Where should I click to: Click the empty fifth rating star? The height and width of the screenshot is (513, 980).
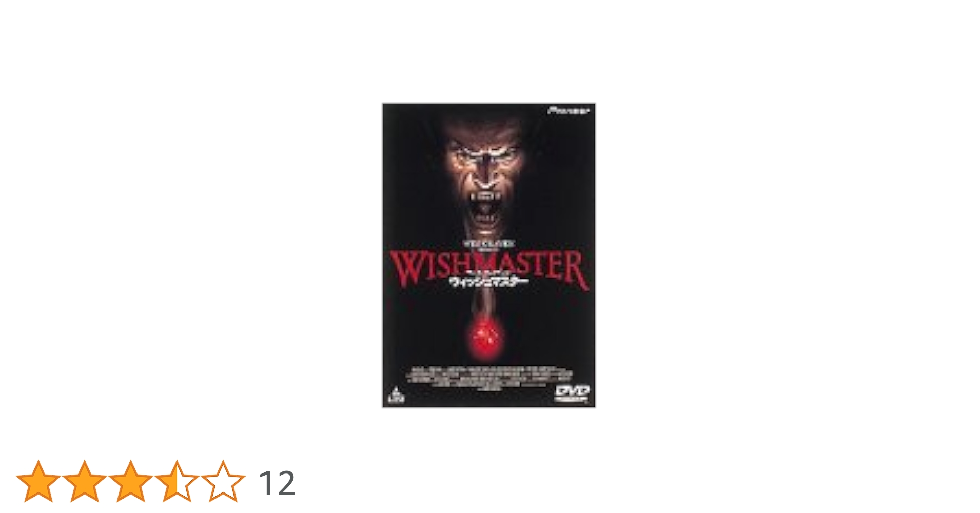coord(223,481)
